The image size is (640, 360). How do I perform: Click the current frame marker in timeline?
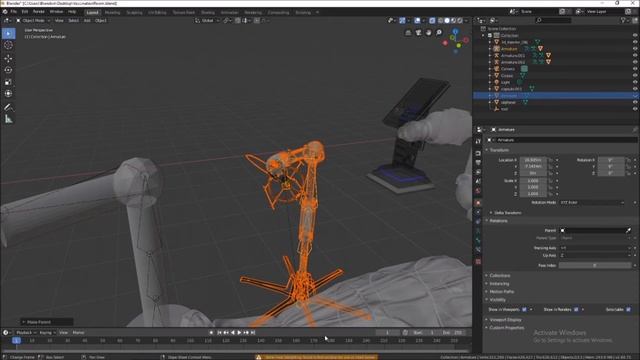coord(16,340)
